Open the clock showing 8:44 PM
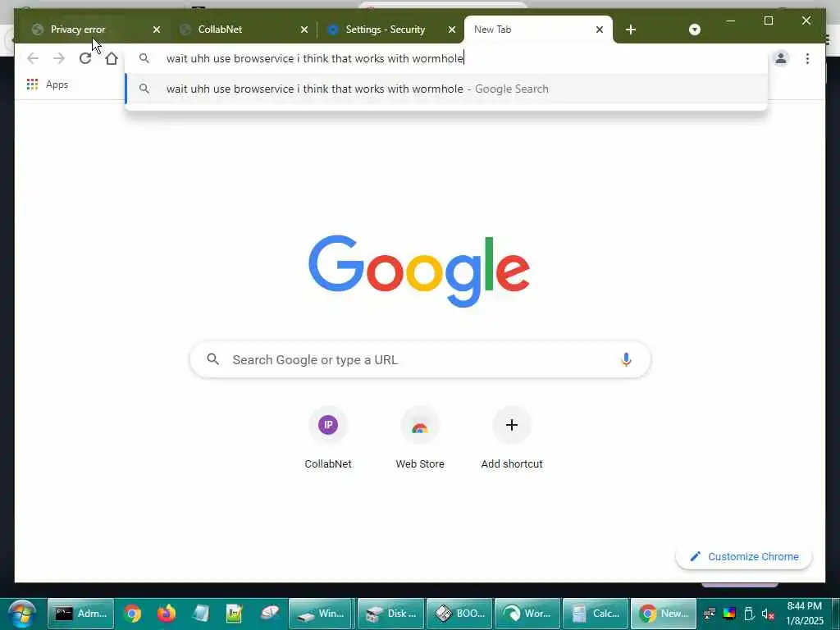Image resolution: width=840 pixels, height=630 pixels. tap(805, 614)
